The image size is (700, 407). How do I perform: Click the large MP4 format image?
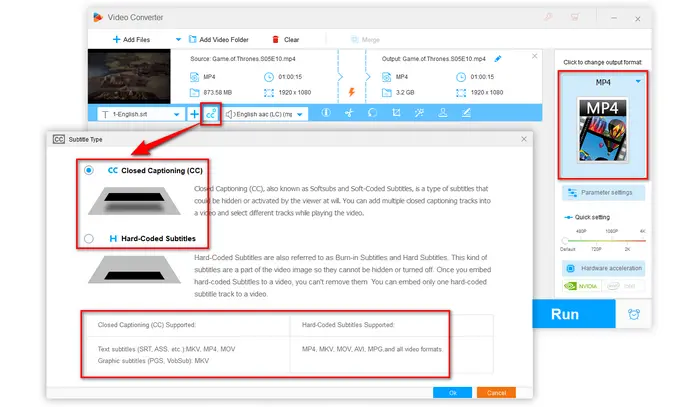(x=603, y=130)
